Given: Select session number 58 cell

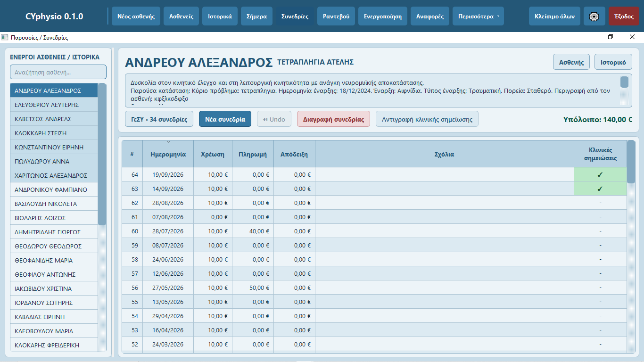Looking at the screenshot, I should (132, 259).
